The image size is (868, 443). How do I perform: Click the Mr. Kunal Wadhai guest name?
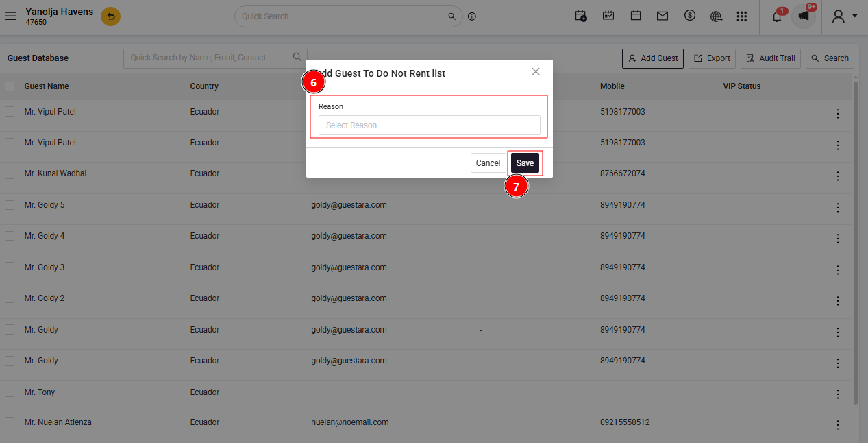[55, 173]
